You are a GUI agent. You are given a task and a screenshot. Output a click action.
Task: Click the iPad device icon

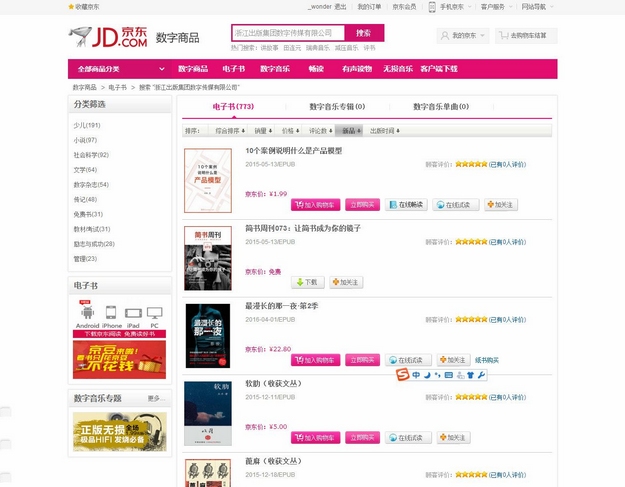(133, 313)
